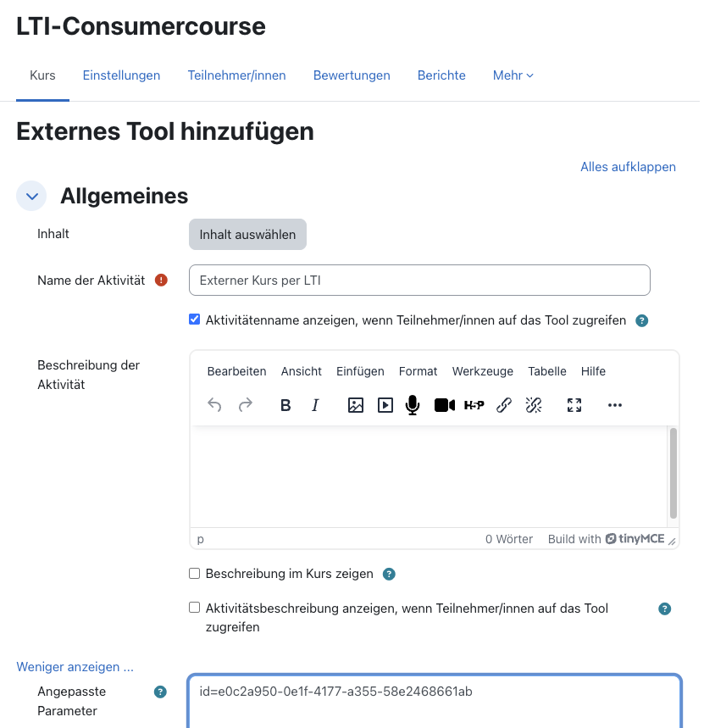
Task: Enable 'Beschreibung im Kurs zeigen' checkbox
Action: click(x=194, y=574)
